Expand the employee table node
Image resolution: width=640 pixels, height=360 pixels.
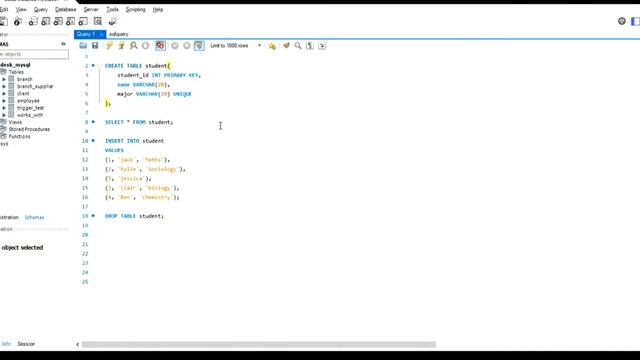(x=4, y=101)
